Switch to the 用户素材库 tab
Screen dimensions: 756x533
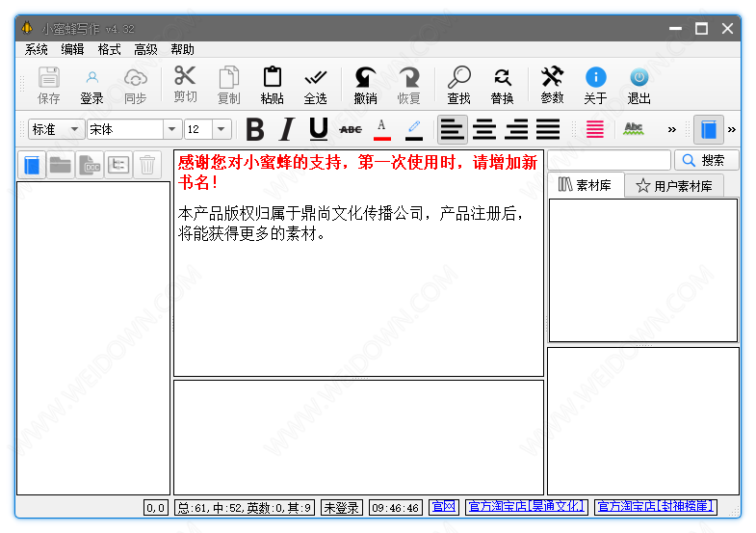point(674,186)
